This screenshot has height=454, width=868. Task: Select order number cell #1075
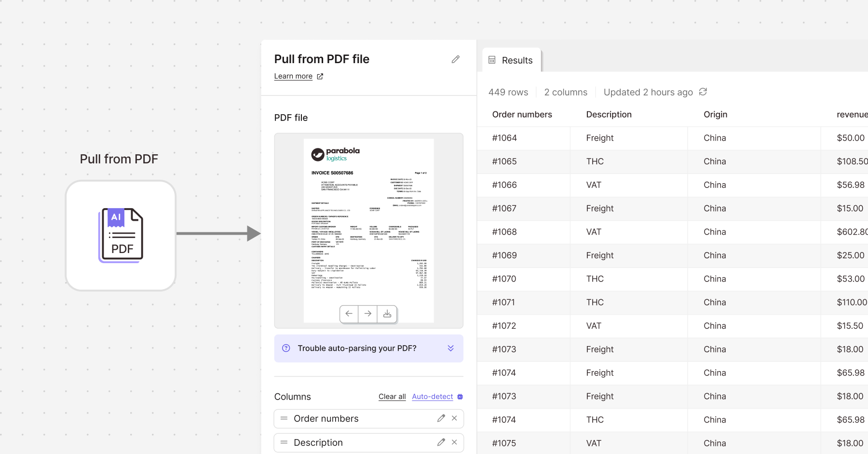click(x=524, y=443)
